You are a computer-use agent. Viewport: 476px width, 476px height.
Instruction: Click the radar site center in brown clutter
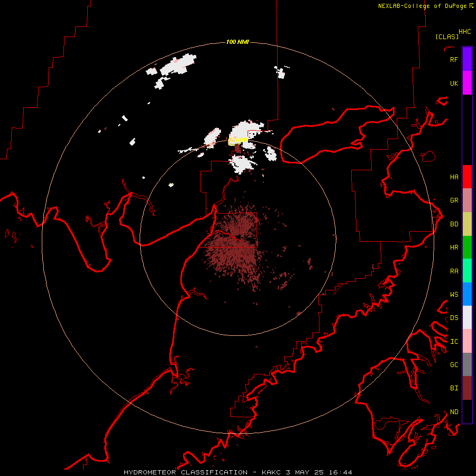237,236
